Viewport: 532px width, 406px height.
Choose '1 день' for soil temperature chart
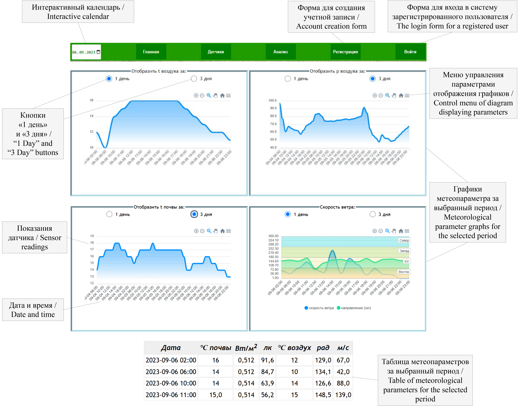coord(109,214)
